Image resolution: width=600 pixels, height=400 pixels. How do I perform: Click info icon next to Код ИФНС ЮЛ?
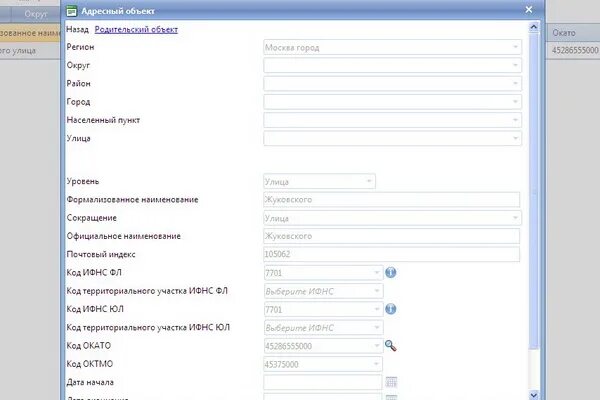(x=390, y=309)
